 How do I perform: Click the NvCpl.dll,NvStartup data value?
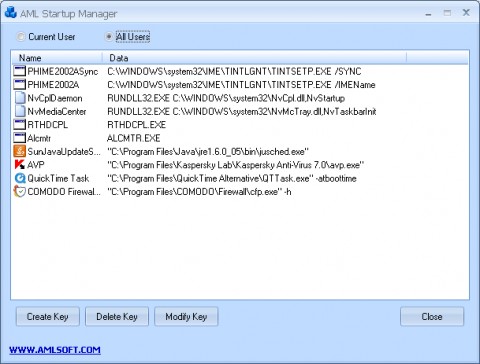point(226,98)
